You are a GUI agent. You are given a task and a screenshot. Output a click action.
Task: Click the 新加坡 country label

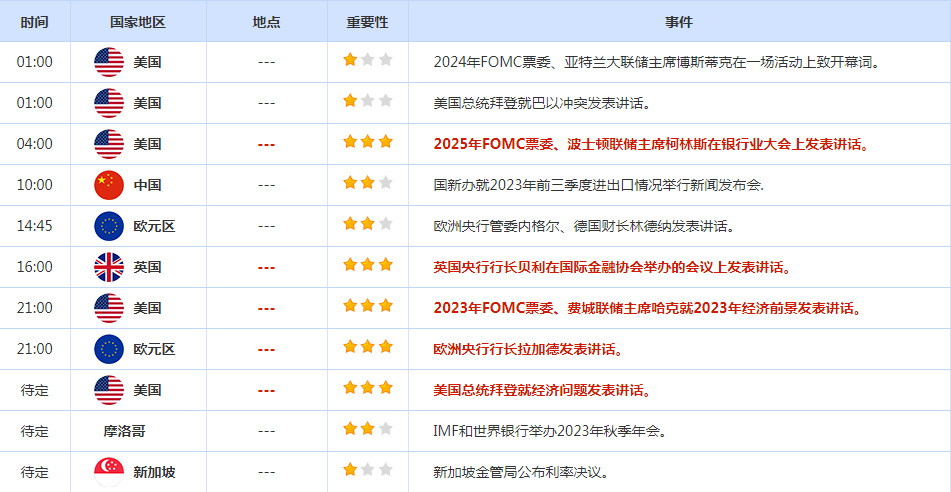(155, 472)
